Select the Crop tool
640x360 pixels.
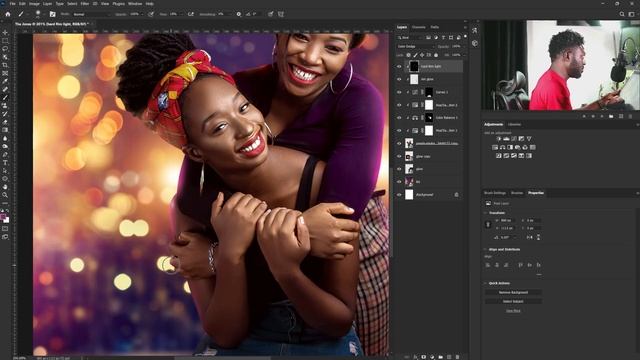[5, 65]
